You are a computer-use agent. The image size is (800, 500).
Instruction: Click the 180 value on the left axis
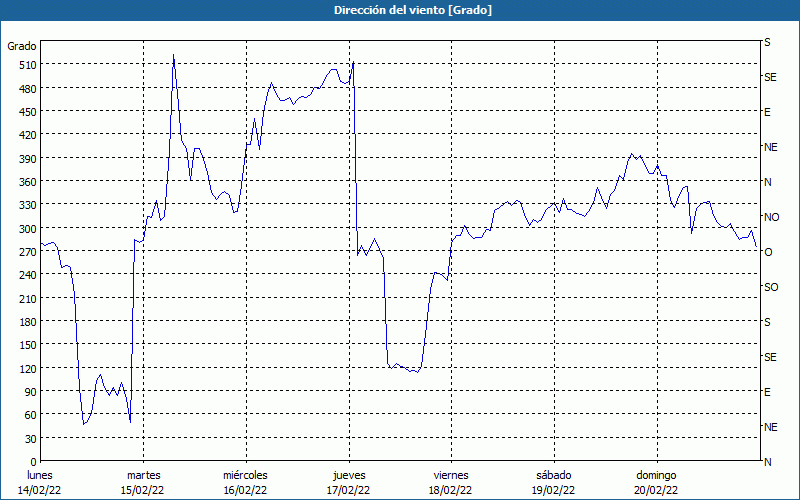28,322
